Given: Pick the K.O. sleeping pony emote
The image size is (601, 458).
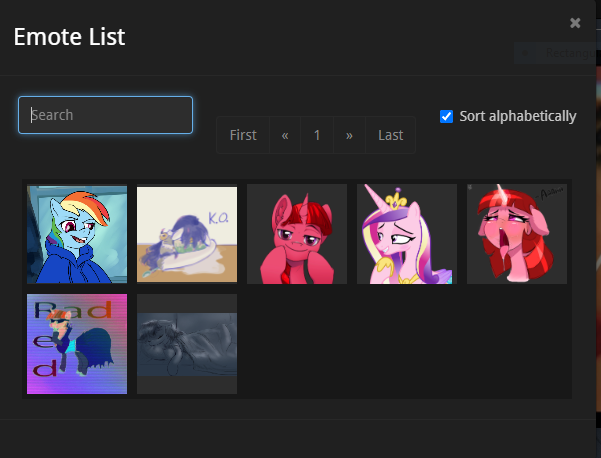Looking at the screenshot, I should (x=187, y=234).
